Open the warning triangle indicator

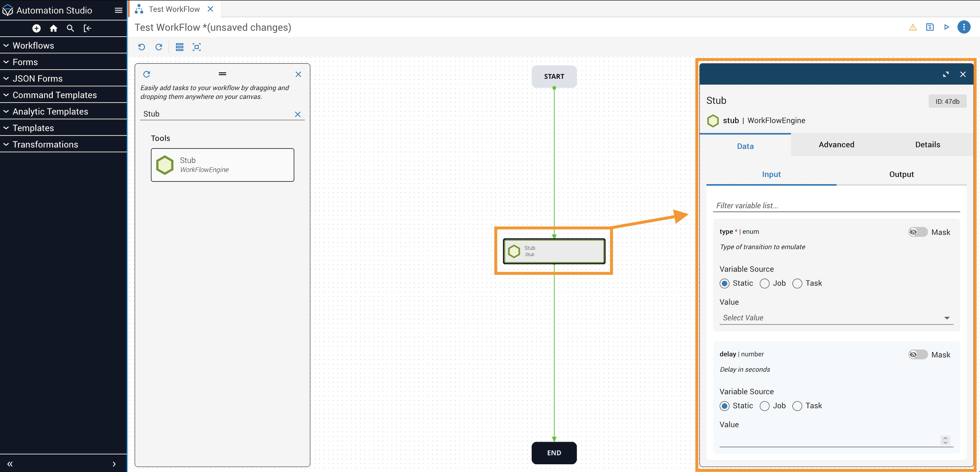click(x=913, y=27)
